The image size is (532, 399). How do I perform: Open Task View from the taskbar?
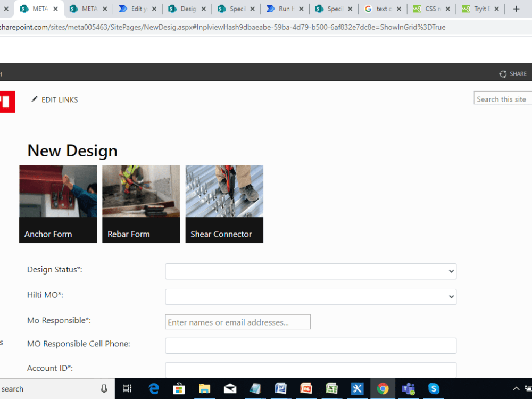coord(127,388)
